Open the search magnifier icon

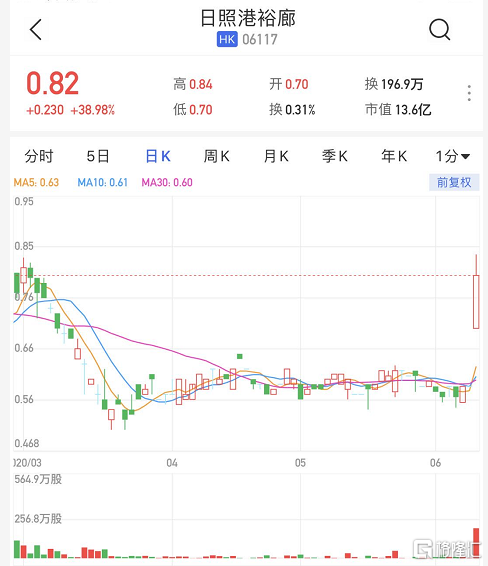(x=439, y=29)
